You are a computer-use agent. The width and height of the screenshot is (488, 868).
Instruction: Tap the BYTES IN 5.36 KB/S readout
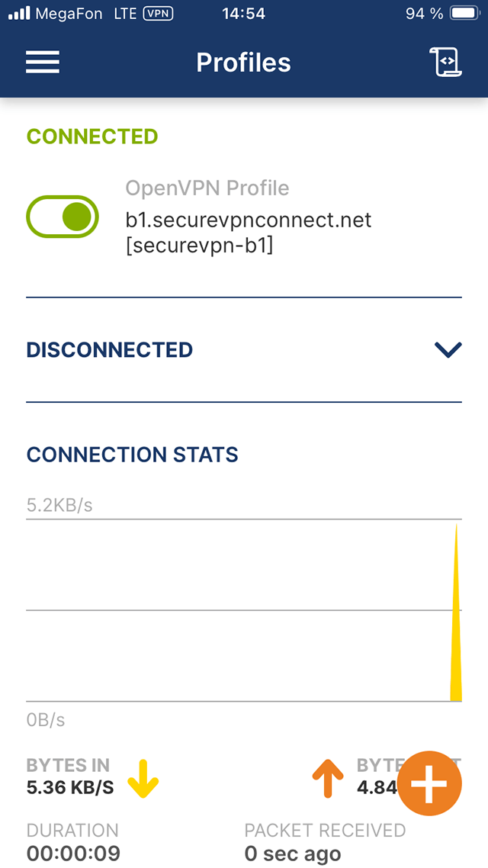(69, 787)
